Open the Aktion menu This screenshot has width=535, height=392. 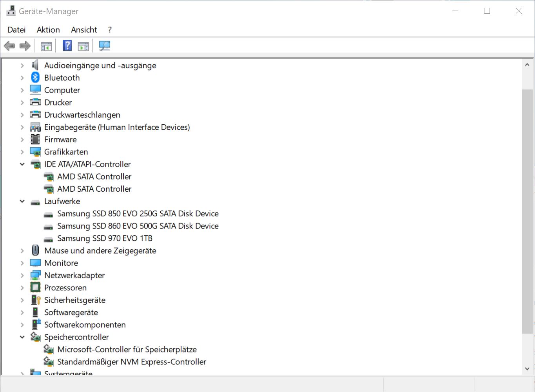(x=48, y=30)
